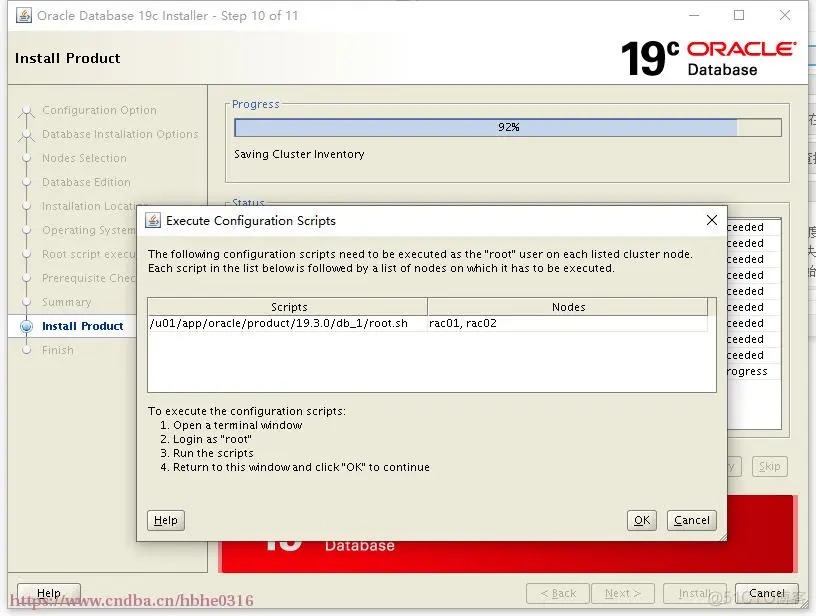Click the main installer Cancel button
The image size is (816, 616).
pos(767,593)
